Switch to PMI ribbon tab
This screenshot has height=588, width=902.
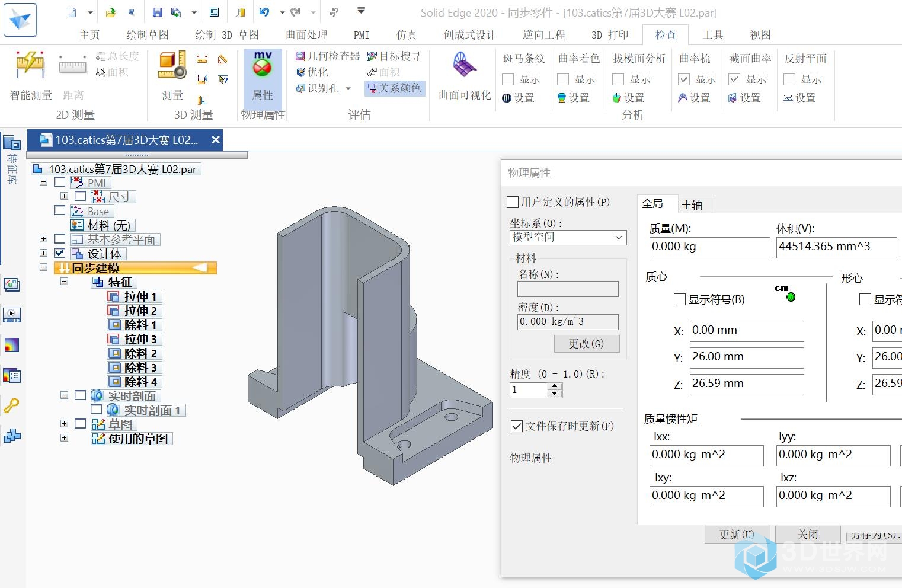361,35
